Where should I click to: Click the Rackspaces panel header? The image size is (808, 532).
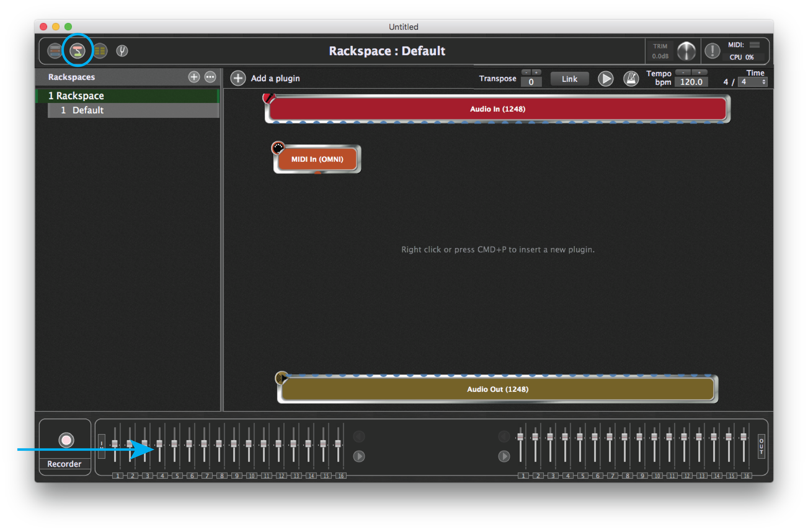[x=128, y=77]
